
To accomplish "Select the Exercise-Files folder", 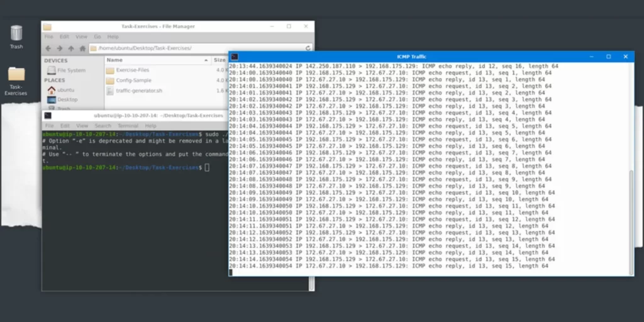I will 131,70.
